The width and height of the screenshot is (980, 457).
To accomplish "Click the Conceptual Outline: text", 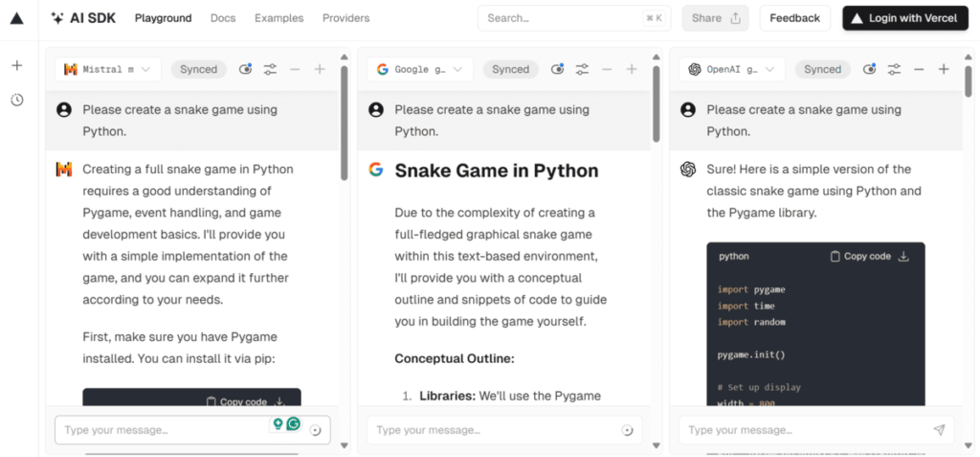I will coord(455,359).
